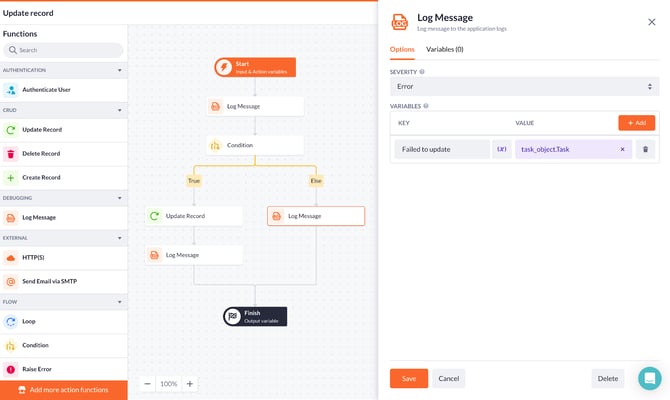This screenshot has width=670, height=400.
Task: Collapse the AUTHENTICATION section
Action: click(x=120, y=70)
